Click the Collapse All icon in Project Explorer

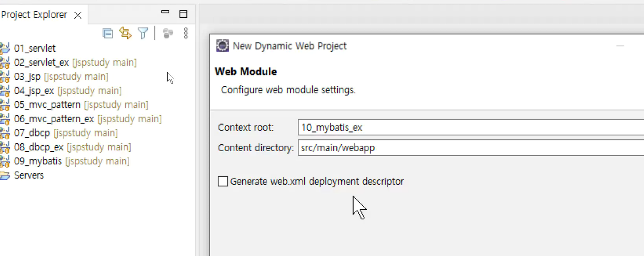point(107,33)
